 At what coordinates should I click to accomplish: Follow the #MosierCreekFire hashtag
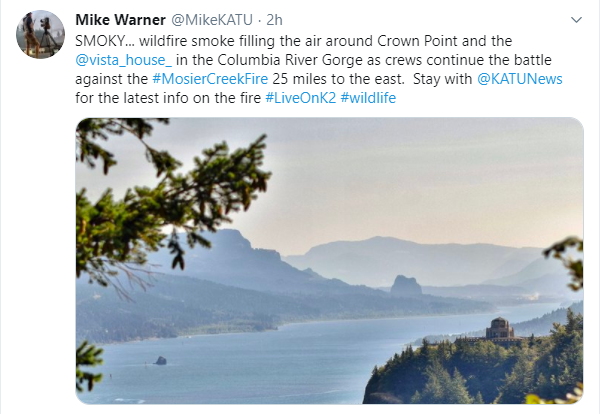click(210, 79)
